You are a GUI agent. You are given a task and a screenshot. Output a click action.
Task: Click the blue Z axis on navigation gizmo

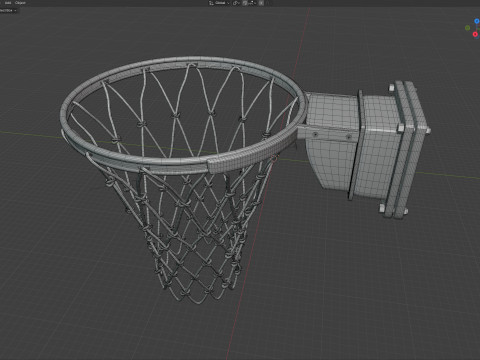[477, 21]
